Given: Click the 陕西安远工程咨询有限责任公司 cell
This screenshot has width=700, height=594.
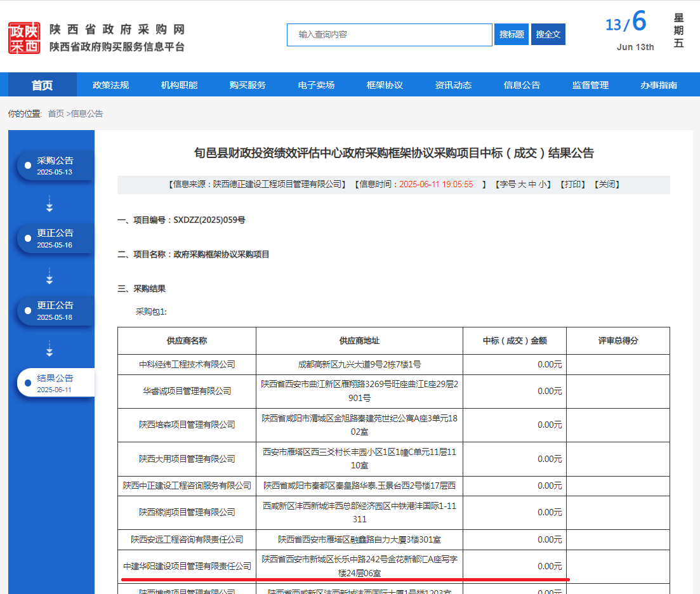Looking at the screenshot, I should coord(187,540).
